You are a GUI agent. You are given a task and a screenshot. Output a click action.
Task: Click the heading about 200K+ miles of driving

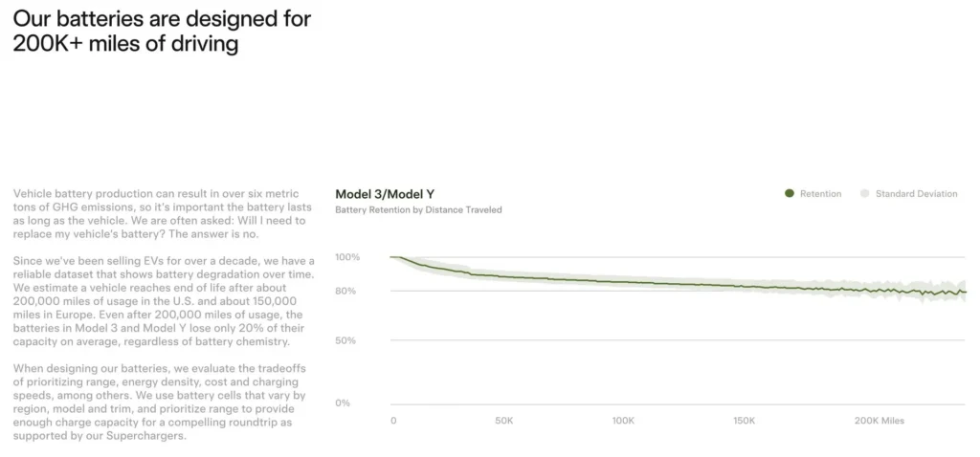[162, 32]
